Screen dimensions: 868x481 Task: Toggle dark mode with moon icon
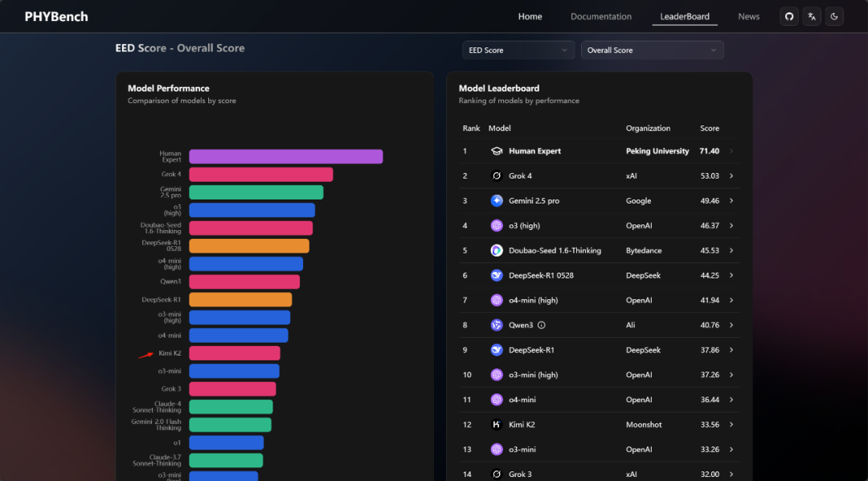pos(834,17)
